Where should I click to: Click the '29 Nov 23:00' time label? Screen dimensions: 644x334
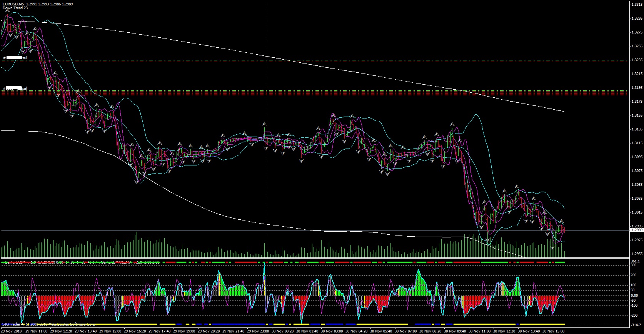pyautogui.click(x=258, y=331)
